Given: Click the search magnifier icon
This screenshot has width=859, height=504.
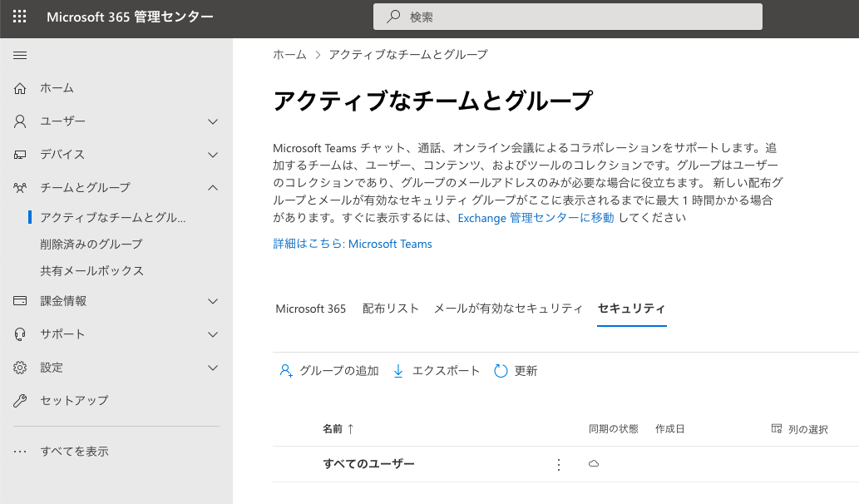Looking at the screenshot, I should [x=392, y=17].
